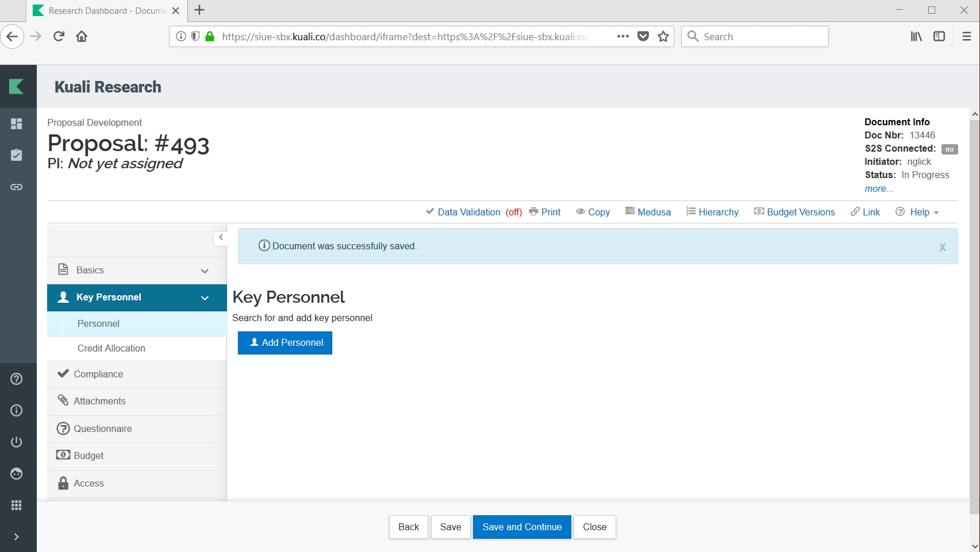This screenshot has width=980, height=552.
Task: Open the more... document info link
Action: pyautogui.click(x=878, y=188)
